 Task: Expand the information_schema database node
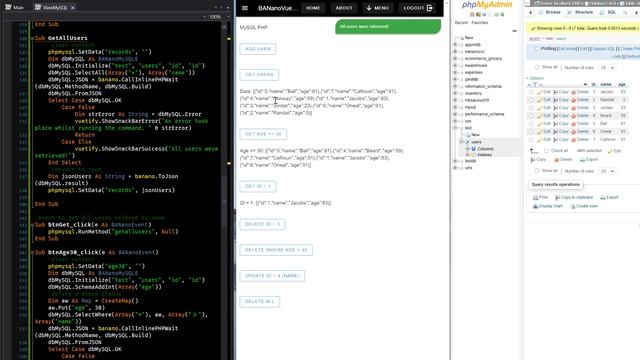456,87
